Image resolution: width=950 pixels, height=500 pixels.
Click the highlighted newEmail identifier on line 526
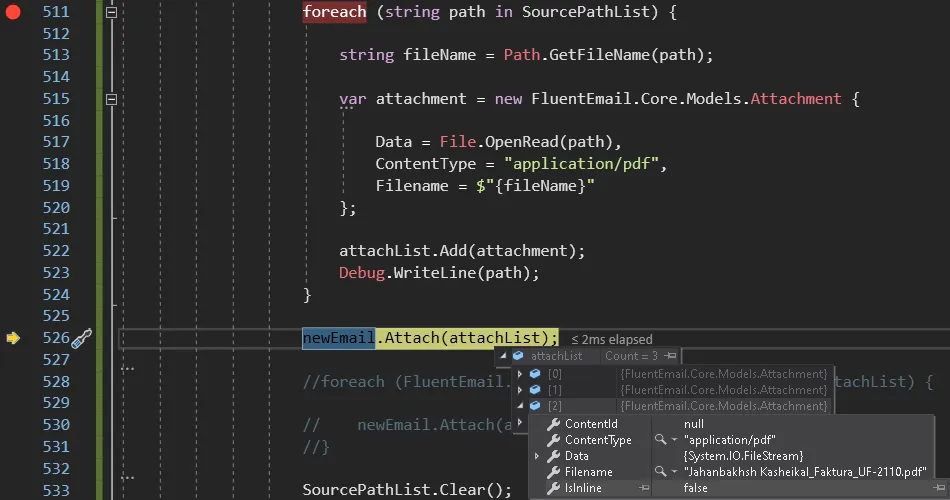click(x=339, y=338)
